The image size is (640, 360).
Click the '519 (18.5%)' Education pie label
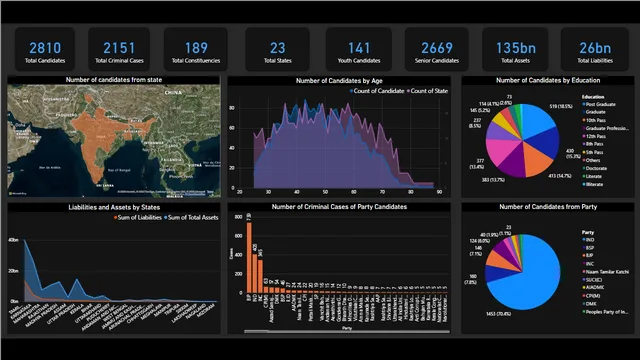point(561,107)
